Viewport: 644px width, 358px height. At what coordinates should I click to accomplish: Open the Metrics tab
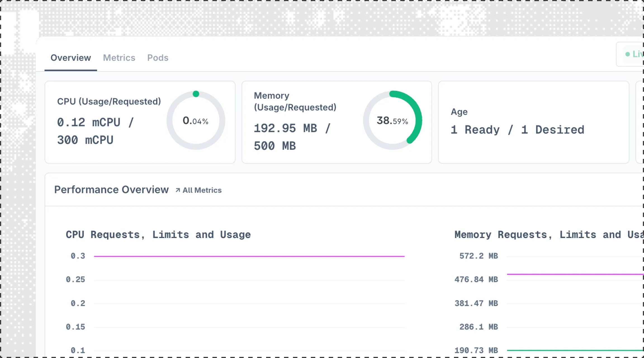pos(119,58)
